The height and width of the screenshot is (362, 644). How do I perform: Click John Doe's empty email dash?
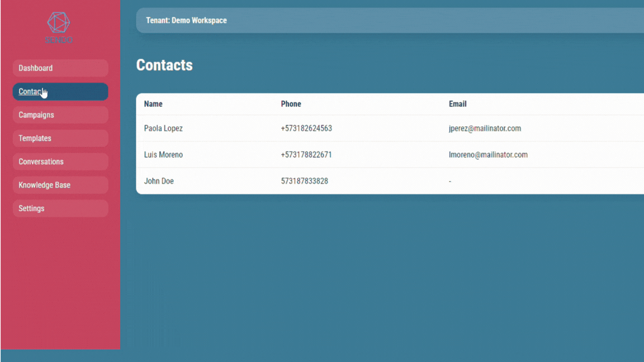[449, 182]
